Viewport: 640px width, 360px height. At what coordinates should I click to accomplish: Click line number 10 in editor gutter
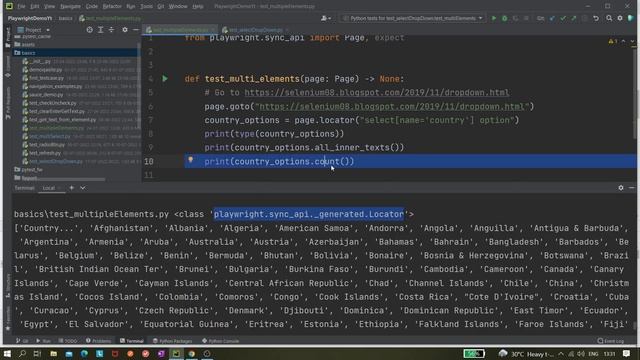click(x=149, y=161)
